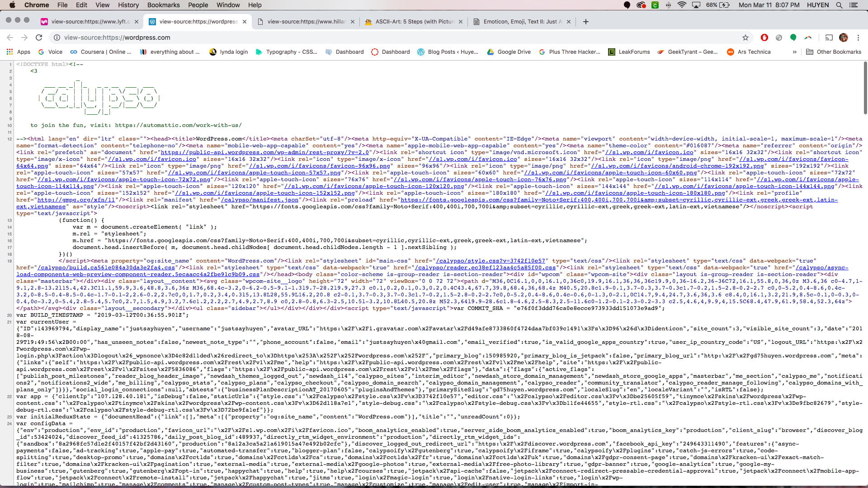Open the calypso/manifest.json link
The width and height of the screenshot is (868, 488).
260,200
